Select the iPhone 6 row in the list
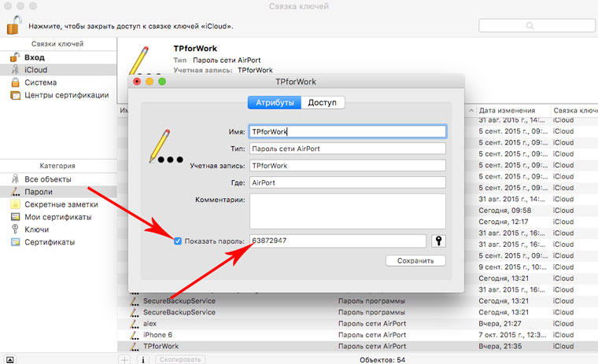Screen dimensions: 598x364 click(x=357, y=335)
